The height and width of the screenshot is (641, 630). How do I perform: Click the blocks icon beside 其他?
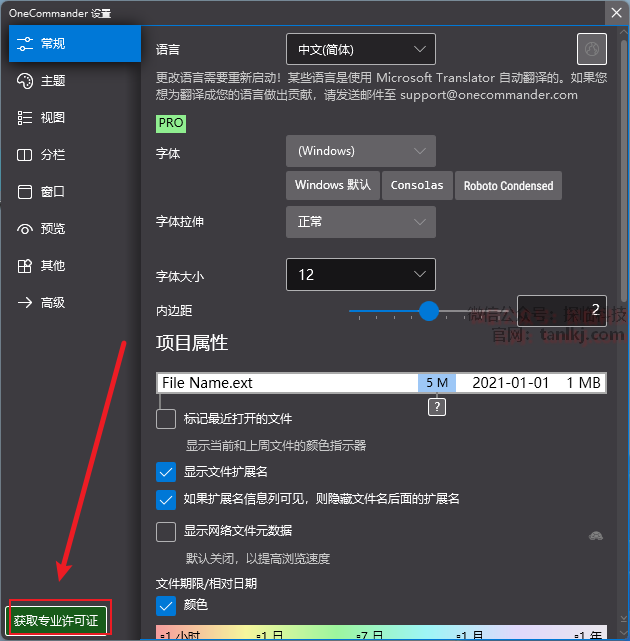click(x=25, y=266)
